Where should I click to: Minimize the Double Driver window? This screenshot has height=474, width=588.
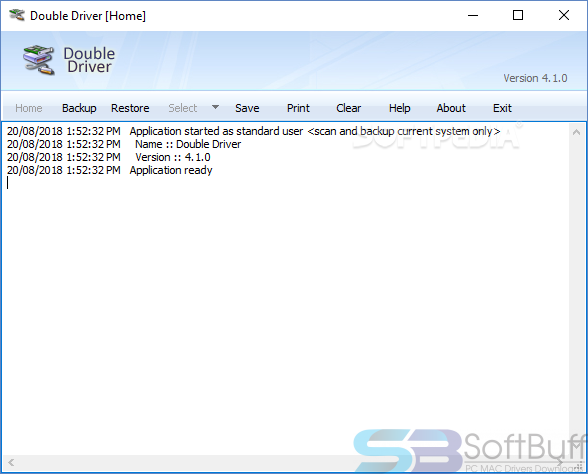tap(473, 15)
